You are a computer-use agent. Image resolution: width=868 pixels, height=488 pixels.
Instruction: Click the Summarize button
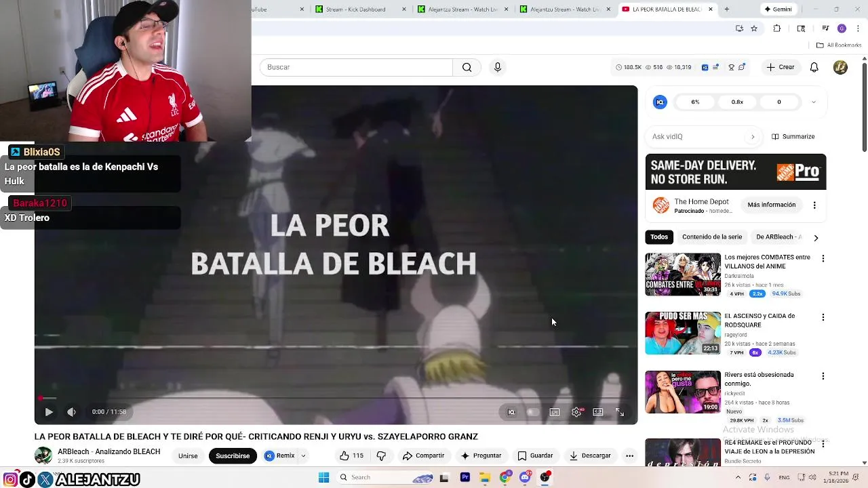click(793, 136)
